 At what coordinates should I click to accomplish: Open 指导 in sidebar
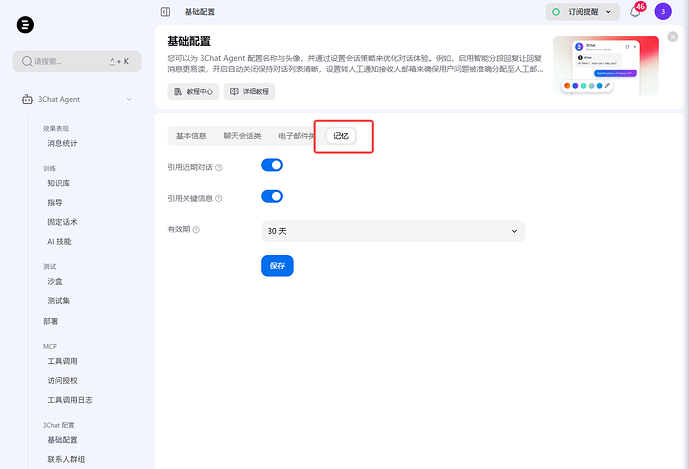55,203
